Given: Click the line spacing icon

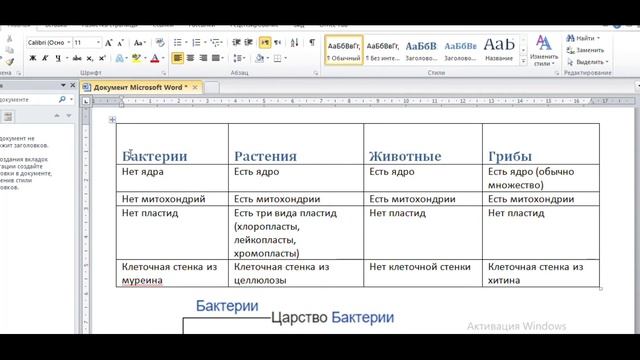Looking at the screenshot, I should click(237, 58).
